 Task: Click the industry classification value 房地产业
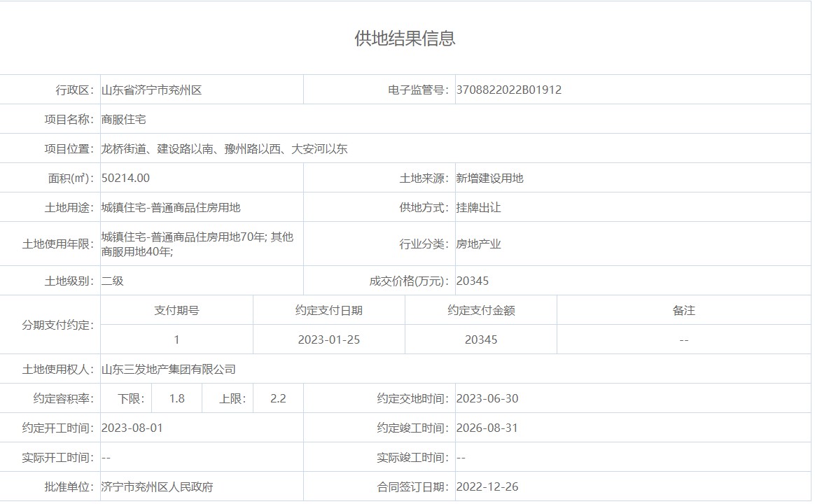pyautogui.click(x=478, y=244)
